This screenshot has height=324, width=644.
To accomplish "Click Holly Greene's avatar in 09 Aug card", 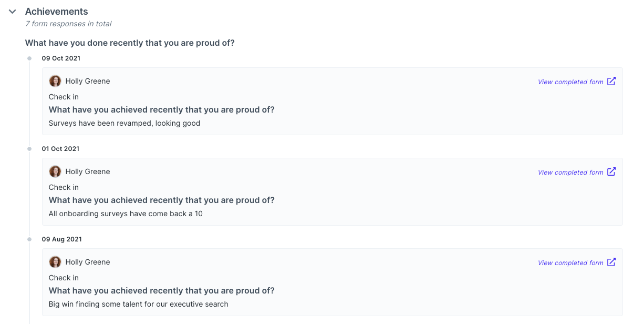I will point(55,262).
